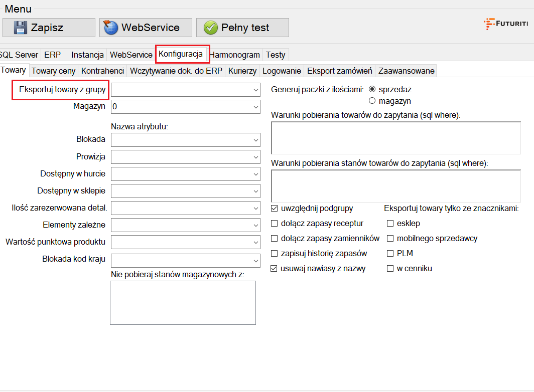
Task: Click the Futuriti logo
Action: (504, 24)
